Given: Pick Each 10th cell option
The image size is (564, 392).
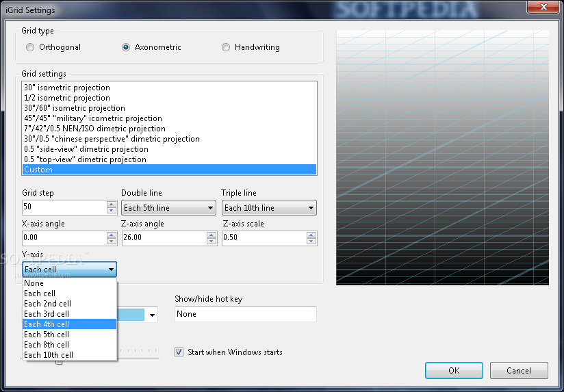Looking at the screenshot, I should (x=69, y=355).
